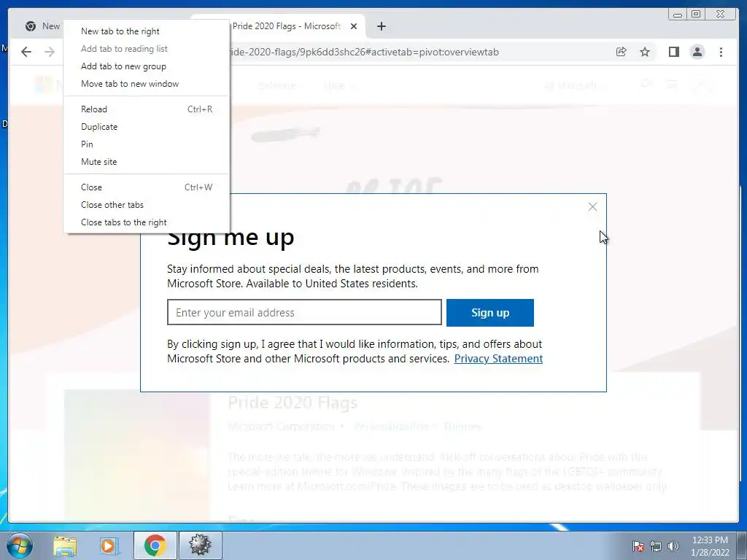Select New tab to the right

(x=146, y=31)
